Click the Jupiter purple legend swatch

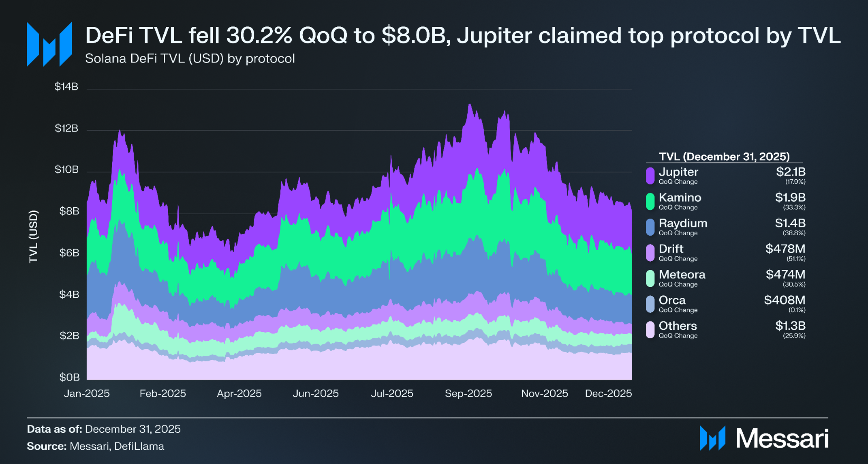pos(650,176)
